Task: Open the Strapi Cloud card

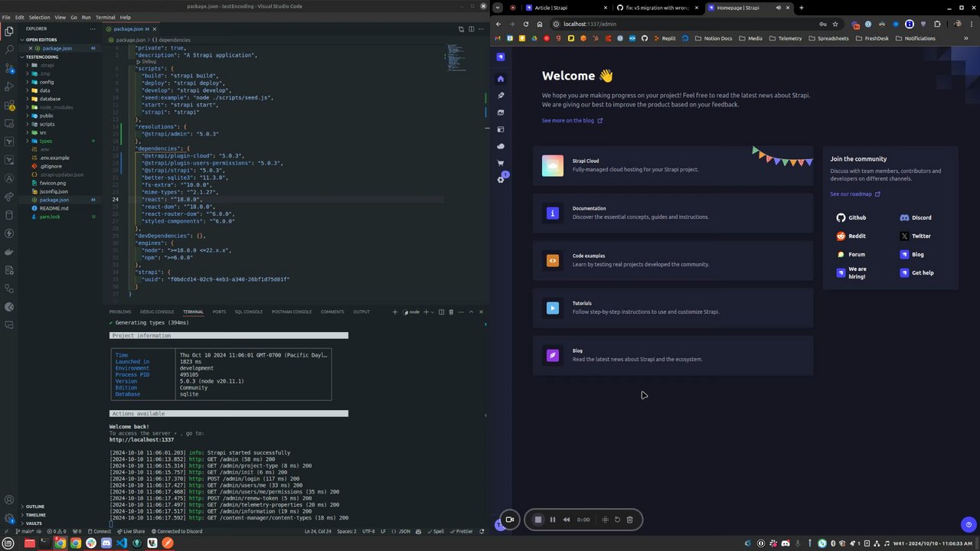Action: tap(673, 165)
